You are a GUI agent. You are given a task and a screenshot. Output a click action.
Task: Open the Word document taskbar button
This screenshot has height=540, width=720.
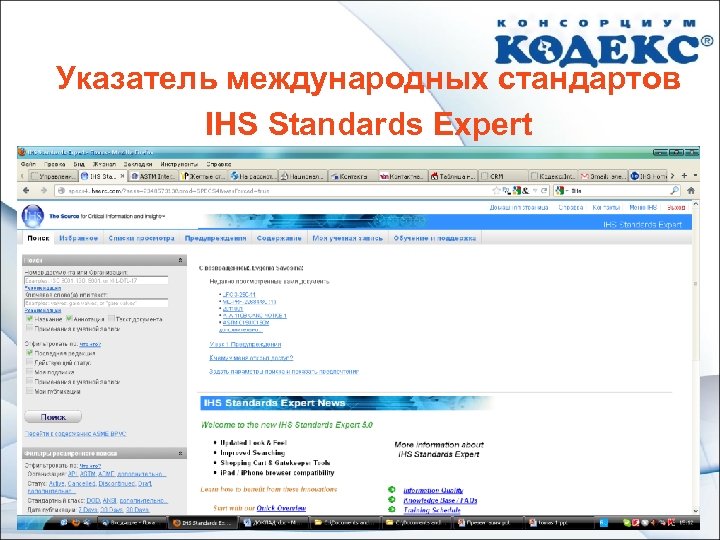coord(274,523)
